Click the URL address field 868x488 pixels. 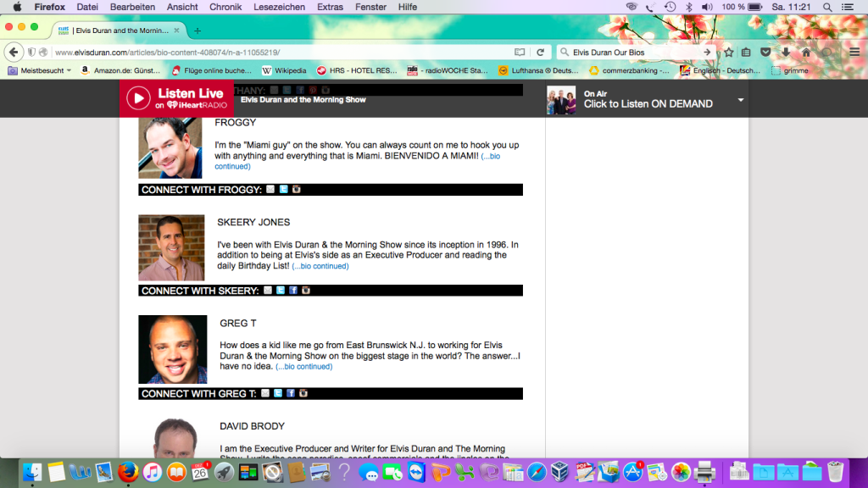pyautogui.click(x=282, y=52)
